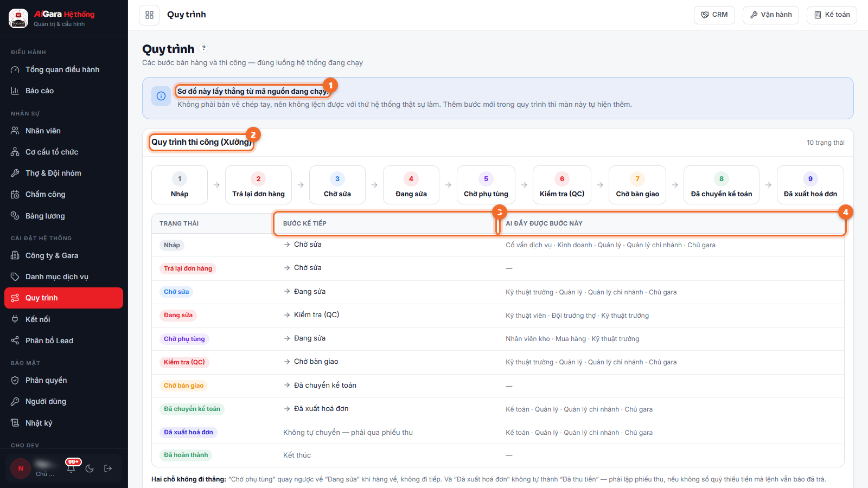
Task: Select the active Quy trình sidebar item
Action: click(x=63, y=298)
